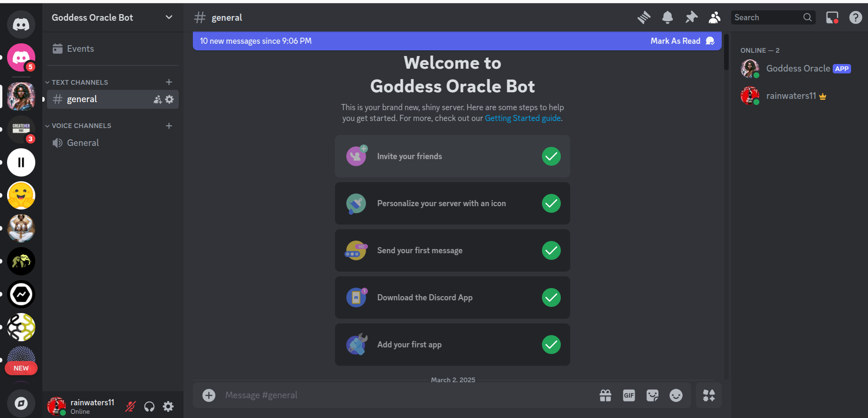Image resolution: width=868 pixels, height=418 pixels.
Task: Select the general text channel
Action: point(113,99)
